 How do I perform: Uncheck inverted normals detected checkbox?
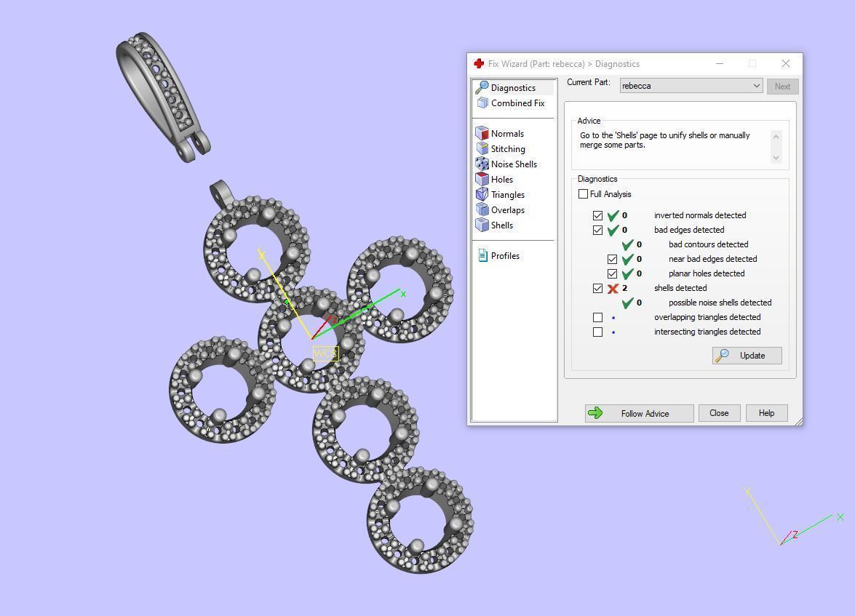click(597, 215)
